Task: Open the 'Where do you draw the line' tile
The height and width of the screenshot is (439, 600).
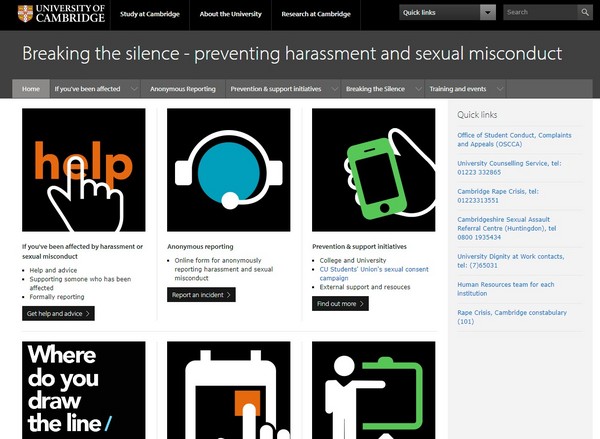Action: pos(83,391)
